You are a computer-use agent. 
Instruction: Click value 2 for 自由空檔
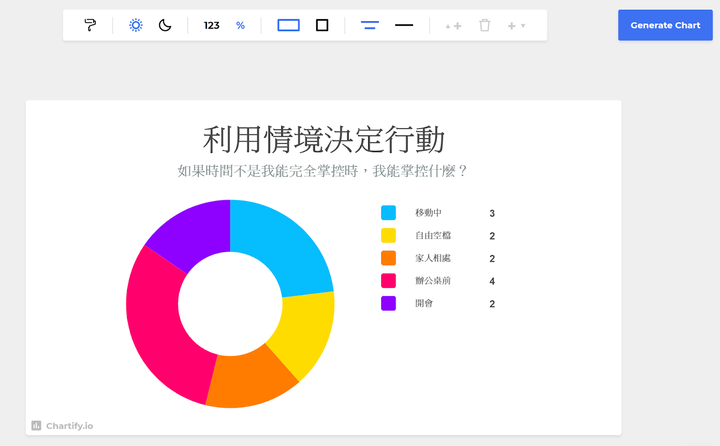(x=492, y=236)
